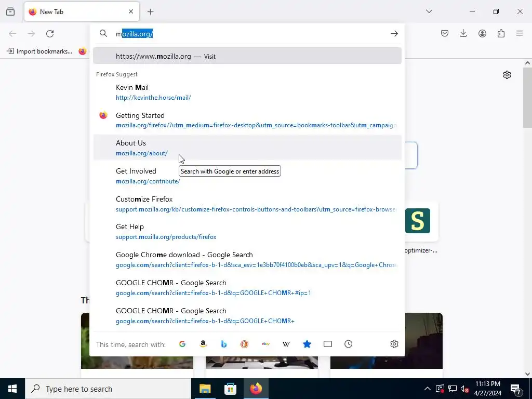Click the taskbar search box
532x399 pixels.
tap(108, 389)
